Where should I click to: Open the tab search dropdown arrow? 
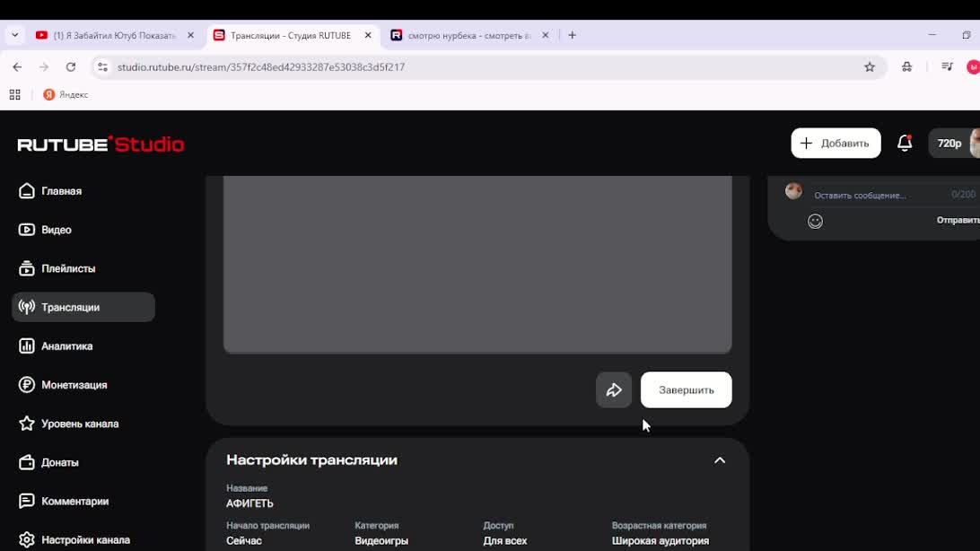pos(15,36)
